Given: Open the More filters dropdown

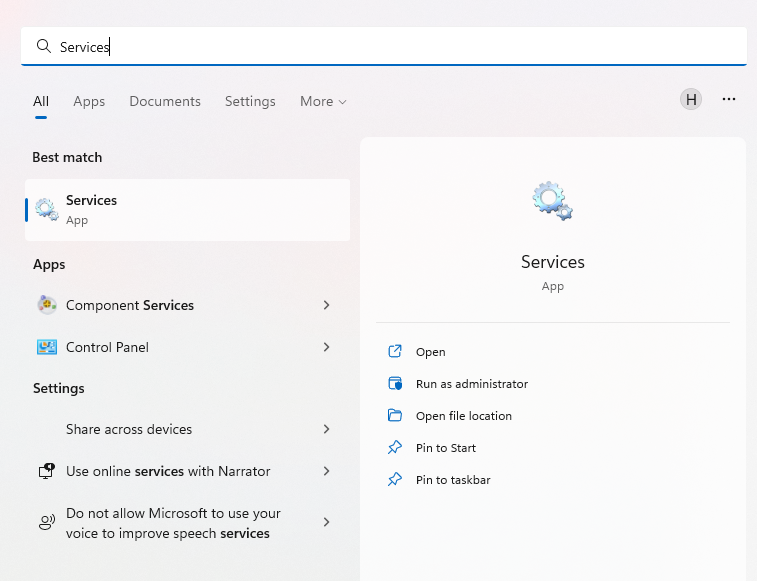Looking at the screenshot, I should 323,101.
